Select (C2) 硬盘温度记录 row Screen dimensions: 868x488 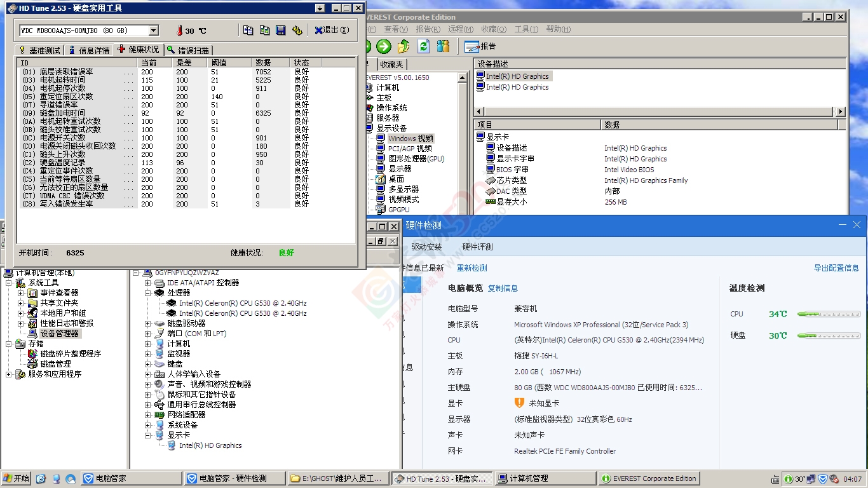coord(165,163)
